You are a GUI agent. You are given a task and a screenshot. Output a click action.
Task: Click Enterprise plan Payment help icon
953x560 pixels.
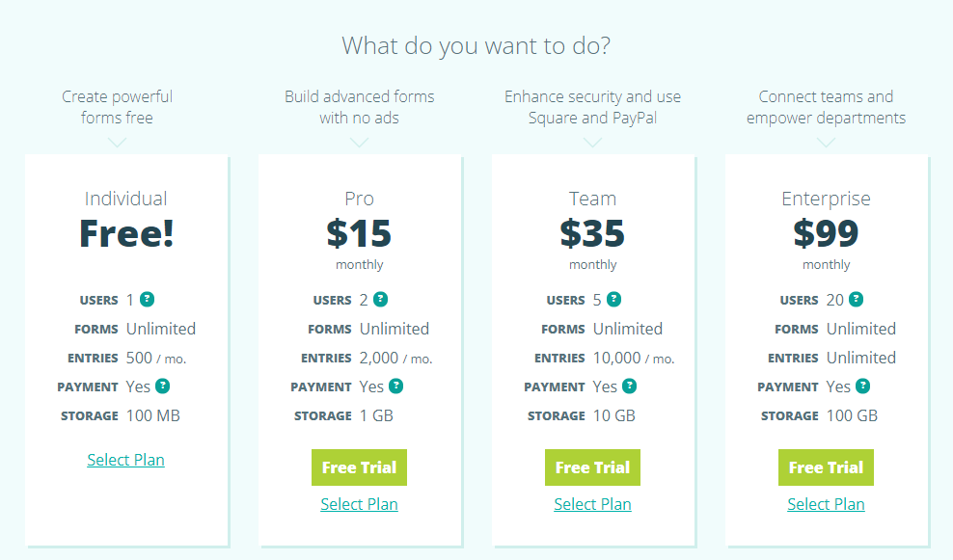coord(862,386)
